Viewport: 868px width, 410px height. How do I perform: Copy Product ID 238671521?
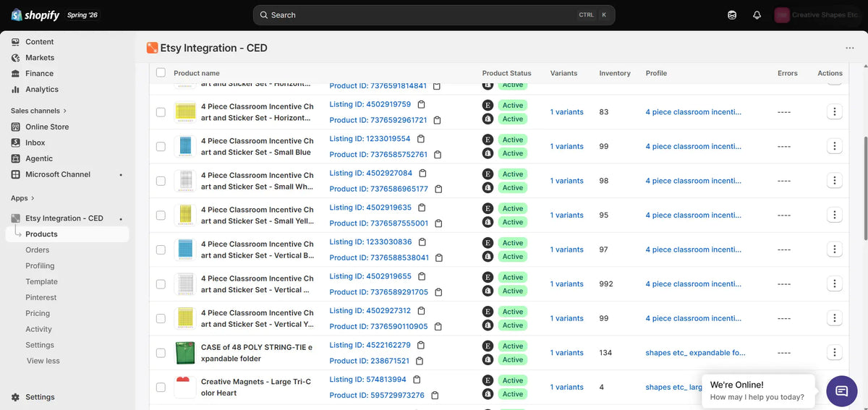click(420, 361)
